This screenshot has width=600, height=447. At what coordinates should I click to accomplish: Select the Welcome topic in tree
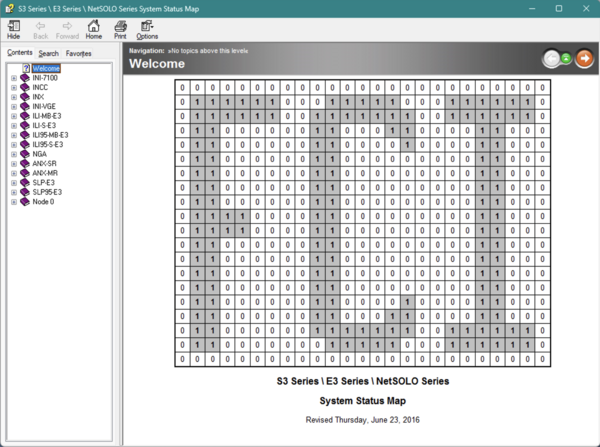(46, 69)
